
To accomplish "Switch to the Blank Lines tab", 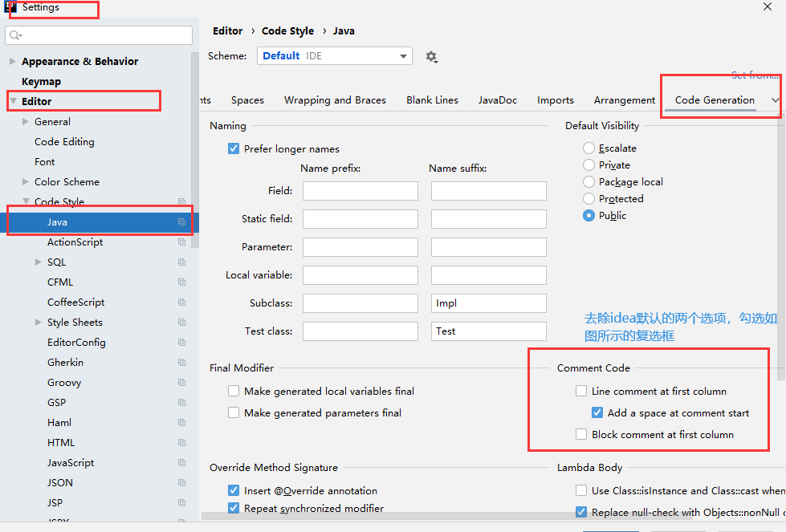I will [432, 100].
